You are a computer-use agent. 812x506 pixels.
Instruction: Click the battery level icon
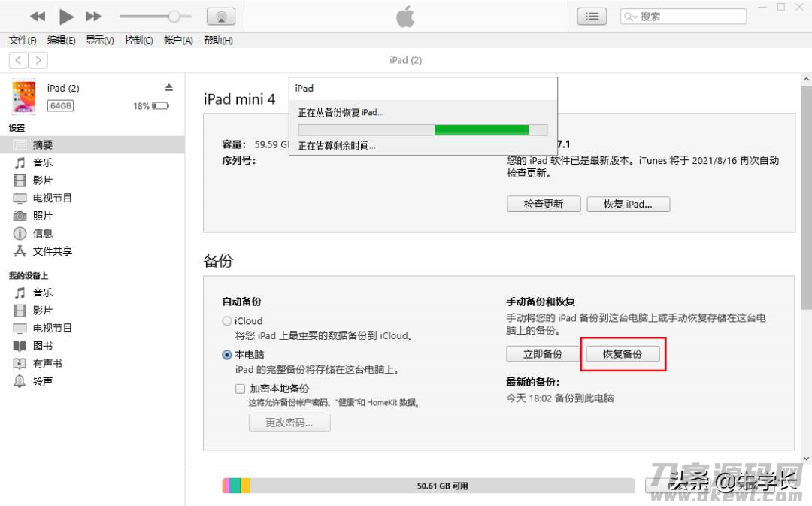[x=160, y=106]
